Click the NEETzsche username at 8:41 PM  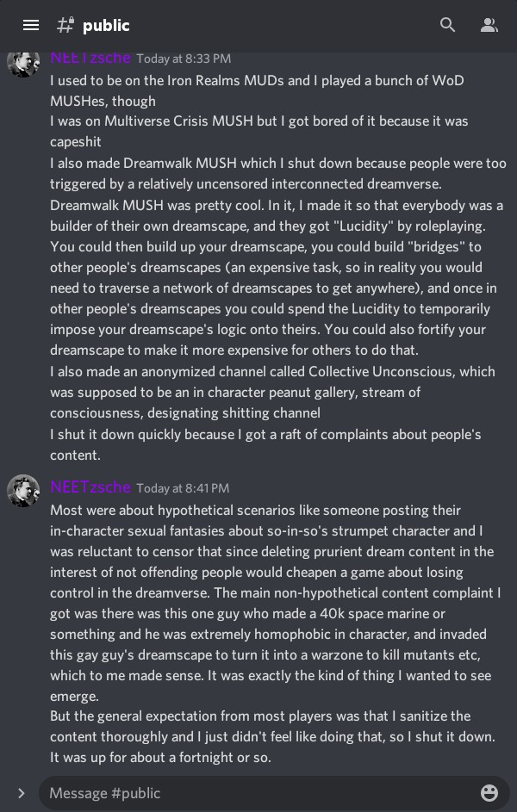90,487
